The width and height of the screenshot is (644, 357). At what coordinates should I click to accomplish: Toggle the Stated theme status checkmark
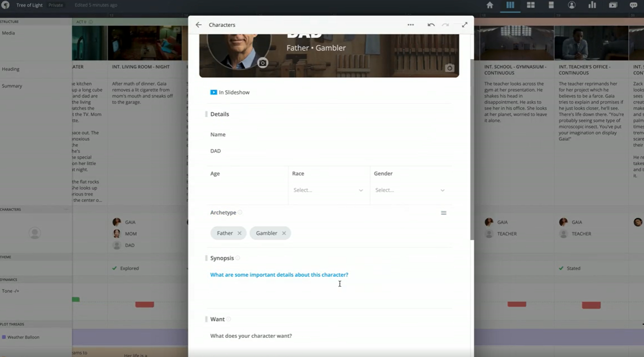tap(561, 268)
